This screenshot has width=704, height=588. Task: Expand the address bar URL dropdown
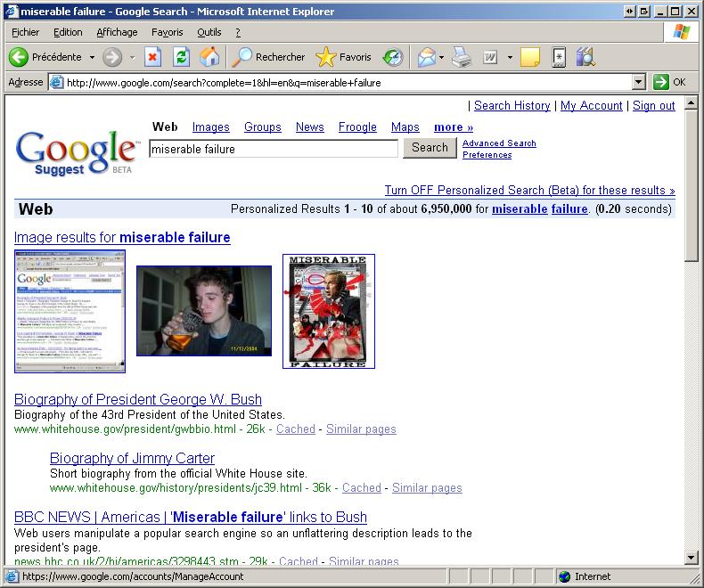point(639,83)
